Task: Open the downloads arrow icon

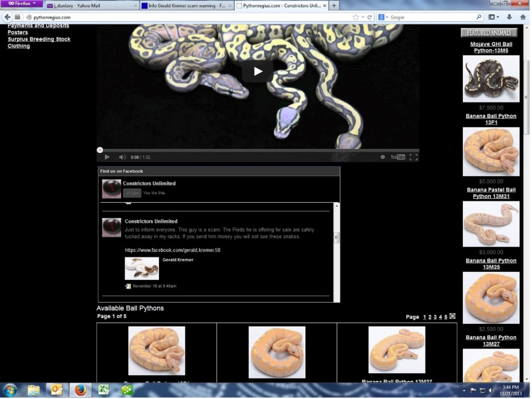Action: pyautogui.click(x=509, y=17)
